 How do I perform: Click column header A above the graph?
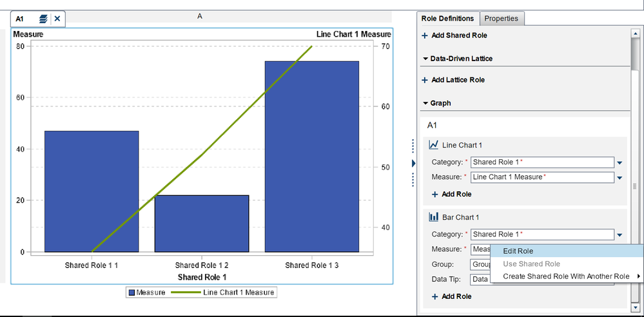pyautogui.click(x=200, y=16)
